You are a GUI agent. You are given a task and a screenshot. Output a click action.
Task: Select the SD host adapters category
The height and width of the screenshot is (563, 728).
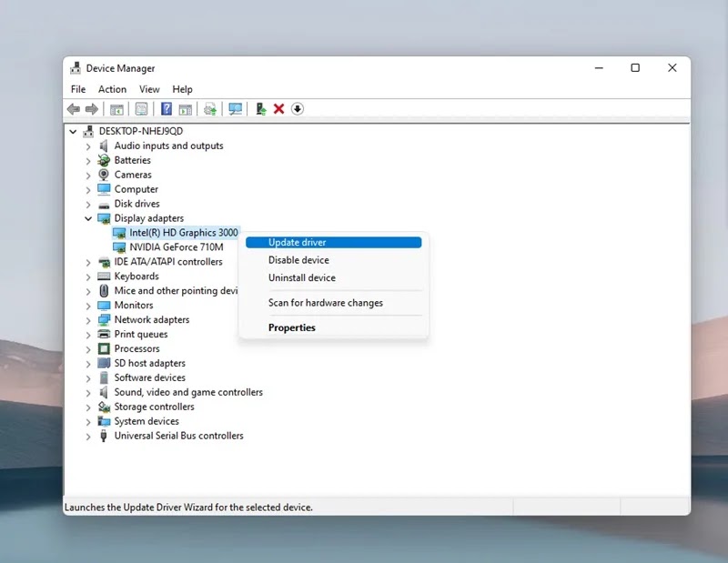pos(149,363)
